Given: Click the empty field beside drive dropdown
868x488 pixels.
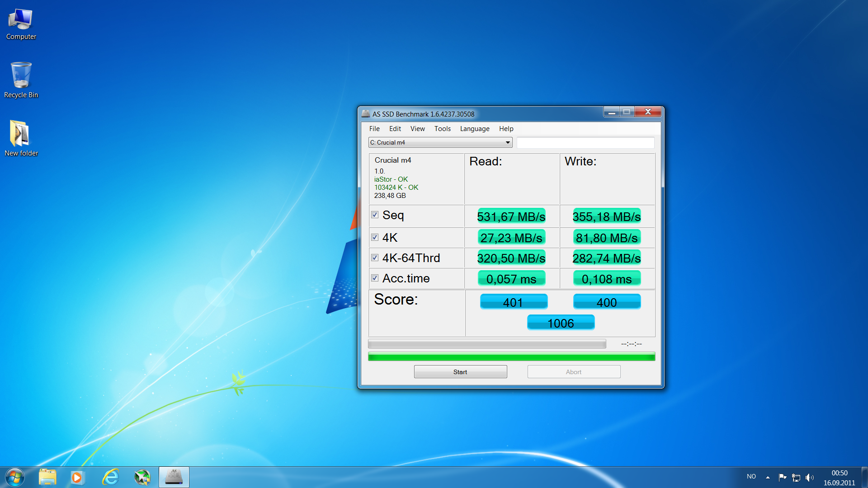Looking at the screenshot, I should coord(585,143).
